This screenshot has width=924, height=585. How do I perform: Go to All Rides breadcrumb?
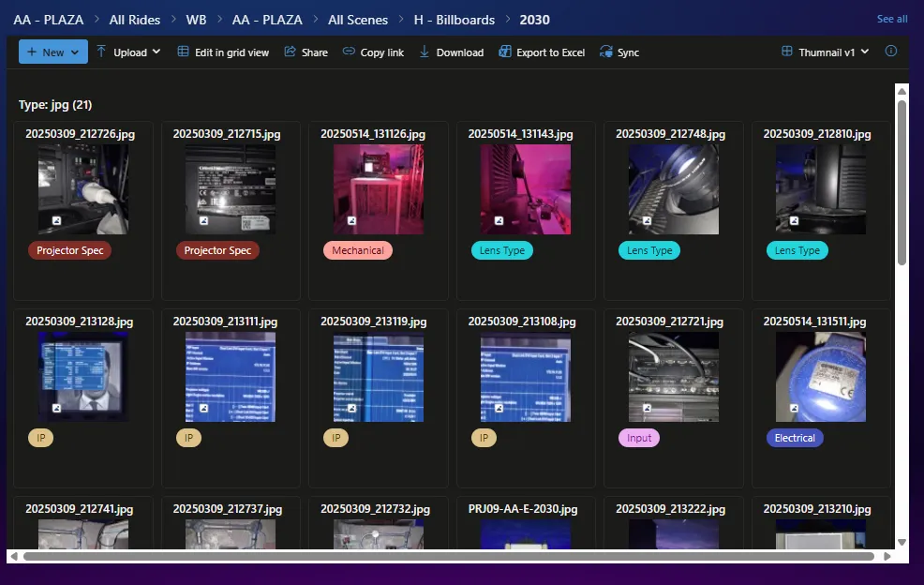tap(135, 20)
